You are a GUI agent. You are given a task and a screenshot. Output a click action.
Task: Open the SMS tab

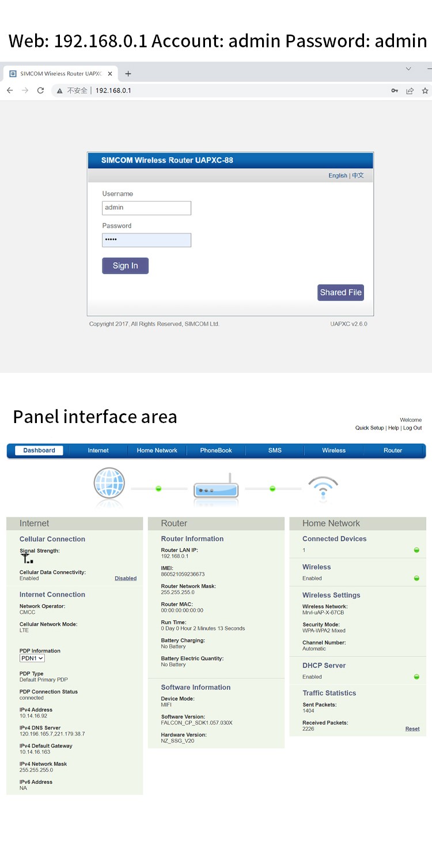coord(275,451)
